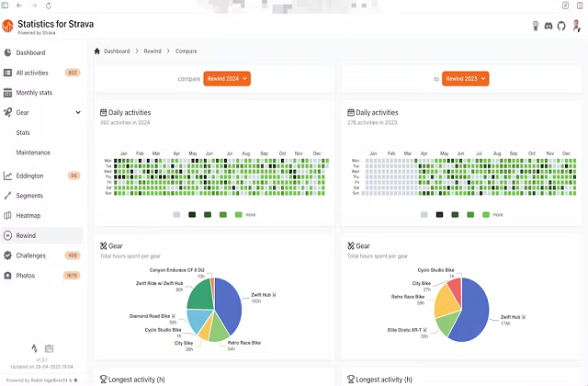Open the Rewind 2023 dropdown
The height and width of the screenshot is (386, 588).
(466, 79)
